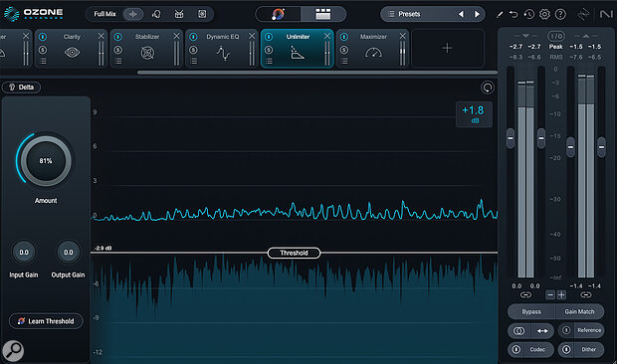Click the Output Gain knob
This screenshot has width=617, height=364.
point(68,253)
